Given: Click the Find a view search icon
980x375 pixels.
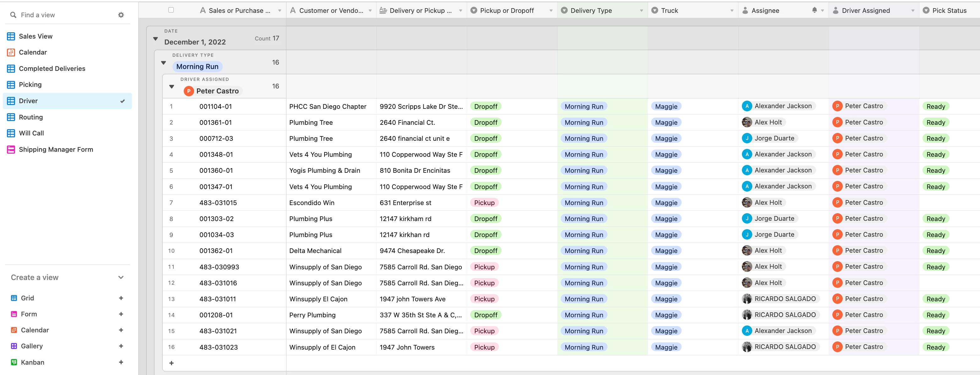Looking at the screenshot, I should pos(13,15).
